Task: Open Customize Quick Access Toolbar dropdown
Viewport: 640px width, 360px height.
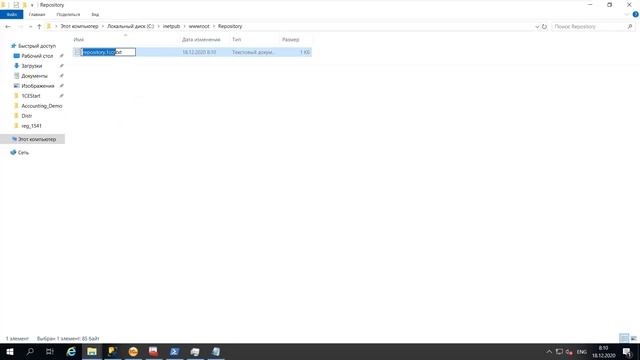Action: [32, 5]
